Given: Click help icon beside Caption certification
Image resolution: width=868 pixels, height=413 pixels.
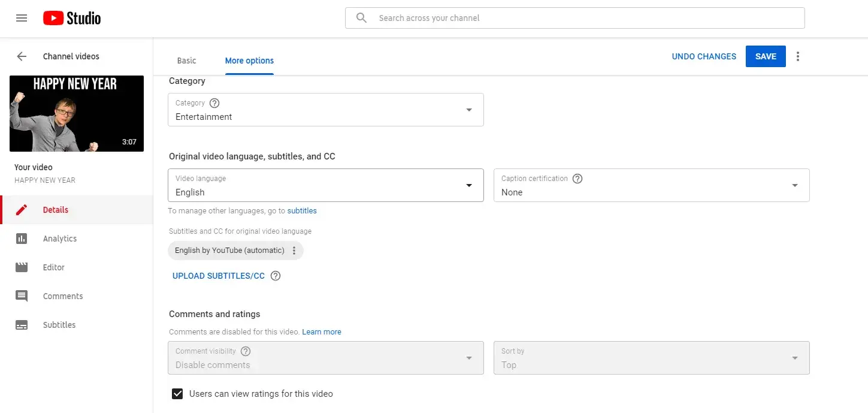Looking at the screenshot, I should 577,179.
